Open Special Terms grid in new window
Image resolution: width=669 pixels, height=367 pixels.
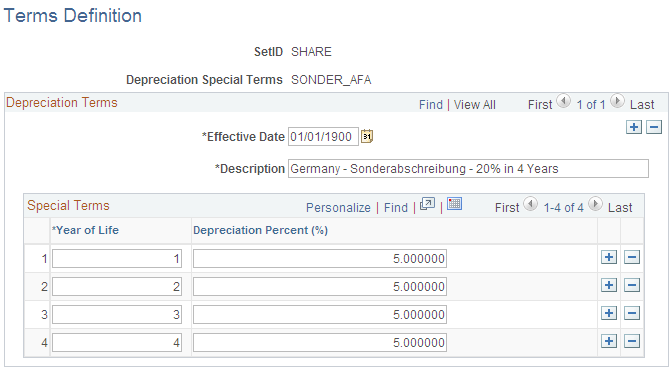pyautogui.click(x=427, y=204)
